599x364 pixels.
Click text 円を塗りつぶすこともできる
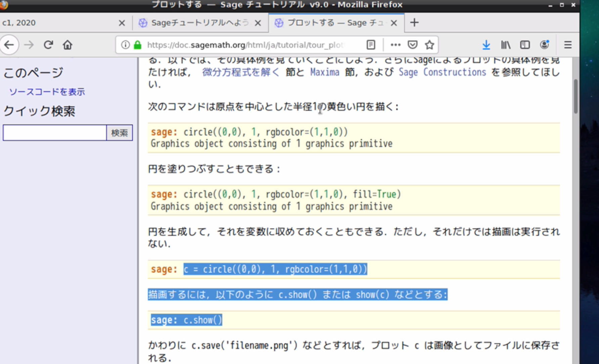tap(214, 169)
